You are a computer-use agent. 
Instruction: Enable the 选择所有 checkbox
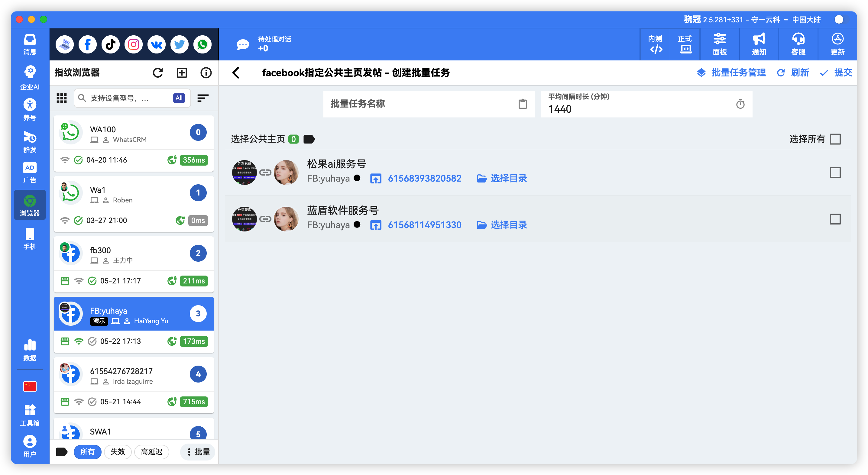(x=835, y=139)
